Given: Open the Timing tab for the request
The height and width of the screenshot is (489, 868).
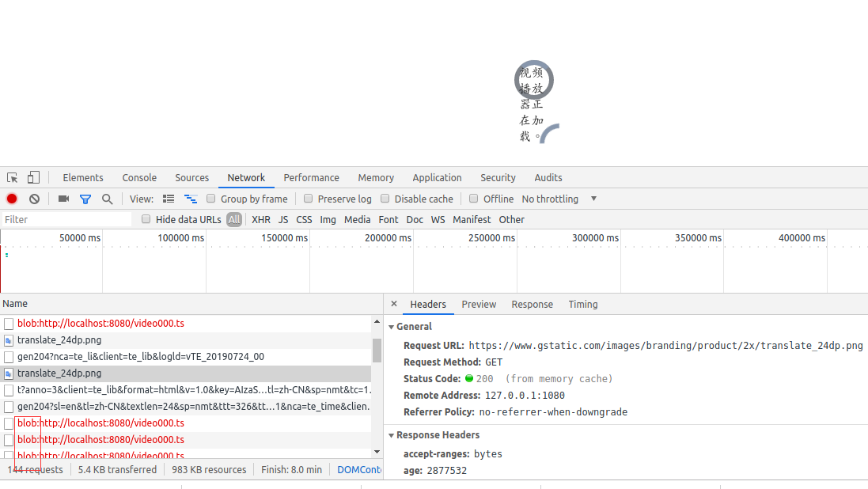Looking at the screenshot, I should pyautogui.click(x=583, y=304).
